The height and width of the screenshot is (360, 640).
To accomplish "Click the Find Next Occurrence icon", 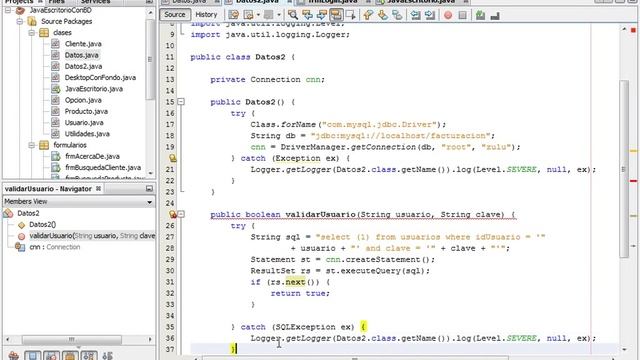I will (322, 15).
